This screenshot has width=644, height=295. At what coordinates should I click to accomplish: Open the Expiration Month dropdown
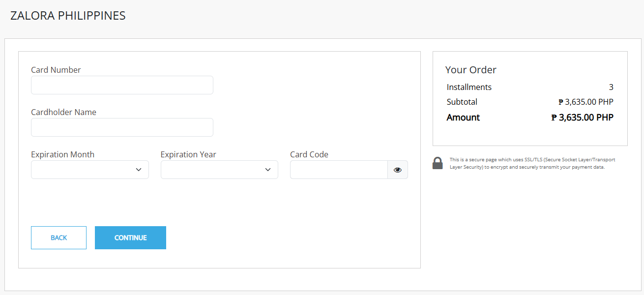(89, 170)
